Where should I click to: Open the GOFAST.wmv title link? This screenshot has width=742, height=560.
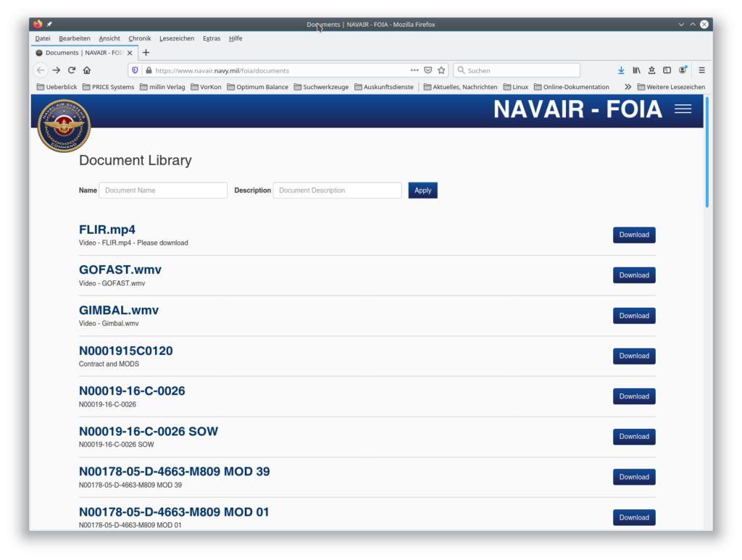(120, 269)
